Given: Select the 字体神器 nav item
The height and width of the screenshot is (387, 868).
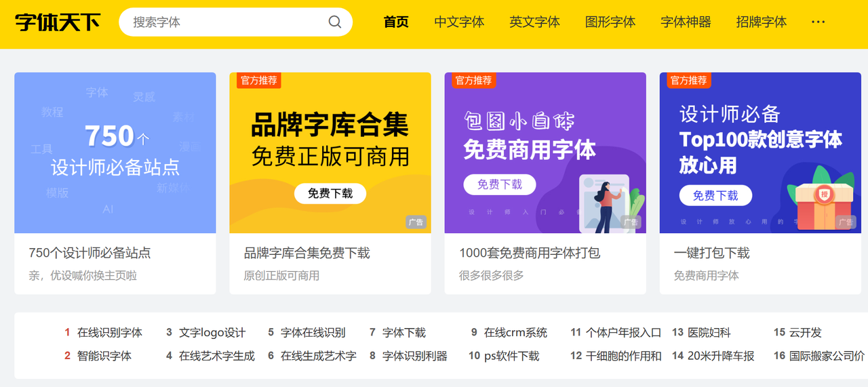Looking at the screenshot, I should click(686, 22).
